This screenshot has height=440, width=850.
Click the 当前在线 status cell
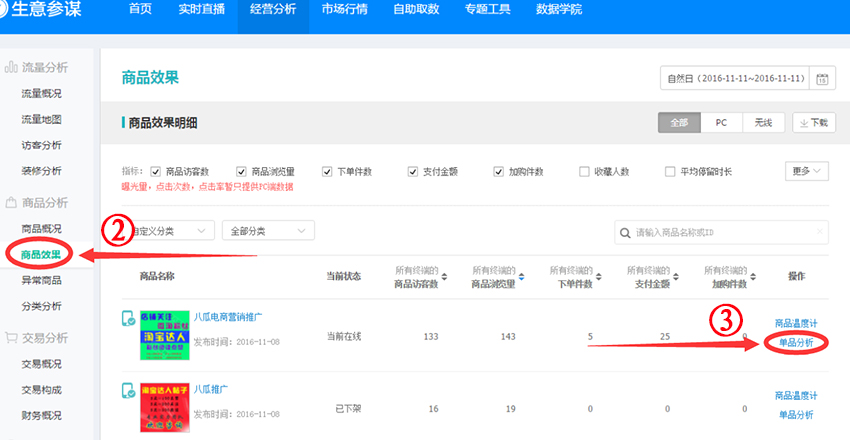(344, 337)
